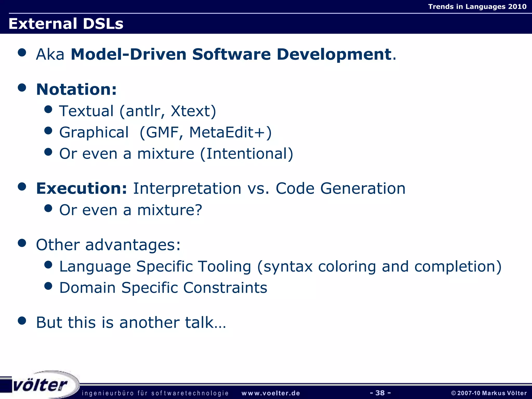Click the Language Specific Tooling bullet
Viewport: 532px width, 399px height.
coord(280,267)
